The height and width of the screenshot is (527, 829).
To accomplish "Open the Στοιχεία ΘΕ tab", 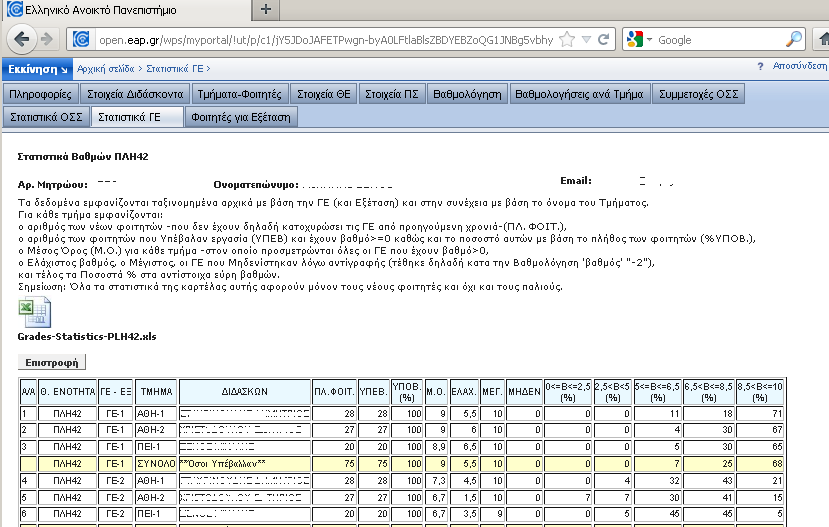I will (324, 94).
